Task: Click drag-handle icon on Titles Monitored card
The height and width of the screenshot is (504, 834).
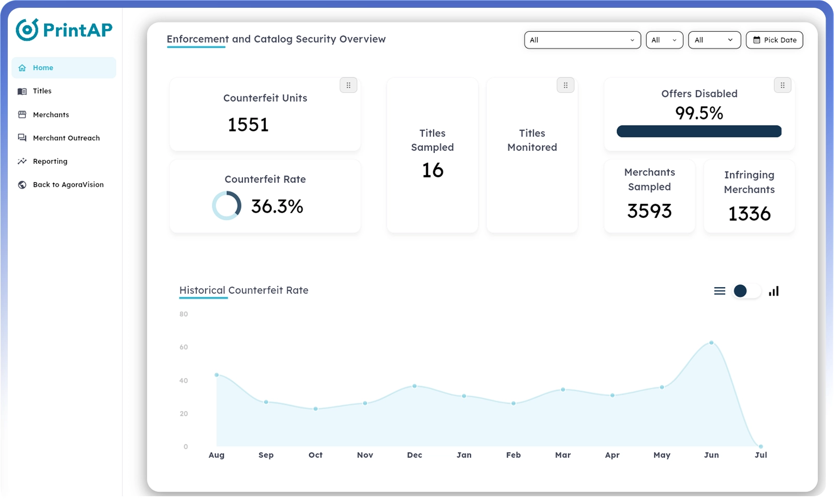Action: 565,85
